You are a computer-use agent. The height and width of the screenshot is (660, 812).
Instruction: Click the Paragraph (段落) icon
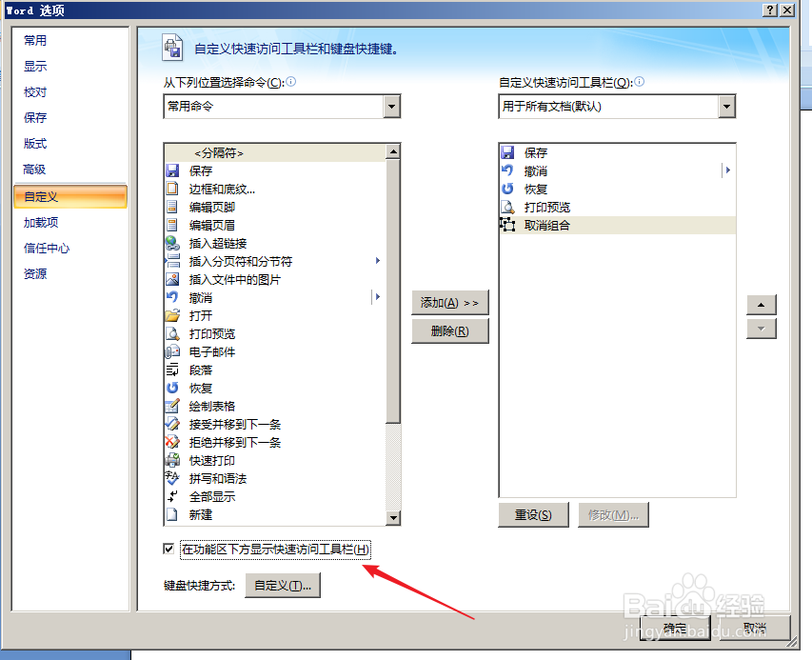point(172,370)
